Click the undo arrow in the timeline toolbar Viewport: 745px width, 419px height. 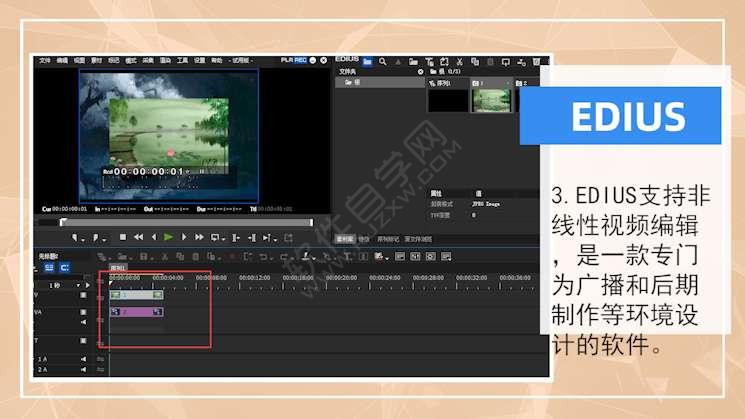point(263,257)
